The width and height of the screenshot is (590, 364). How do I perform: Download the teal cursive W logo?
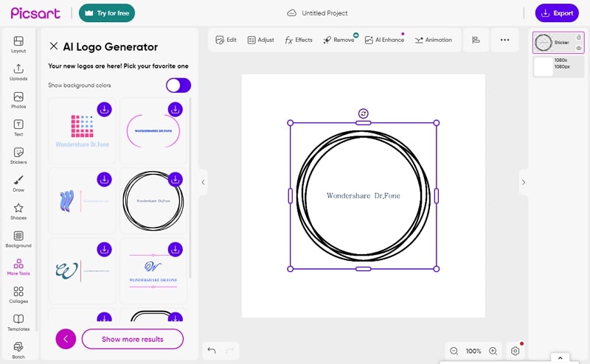click(x=104, y=249)
